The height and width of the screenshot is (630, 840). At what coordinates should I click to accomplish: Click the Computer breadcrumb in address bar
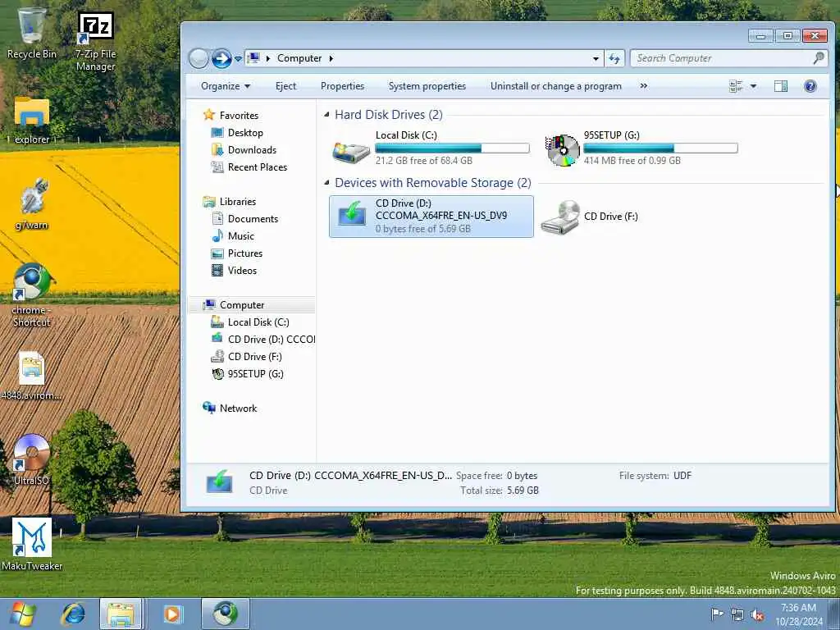(x=299, y=58)
